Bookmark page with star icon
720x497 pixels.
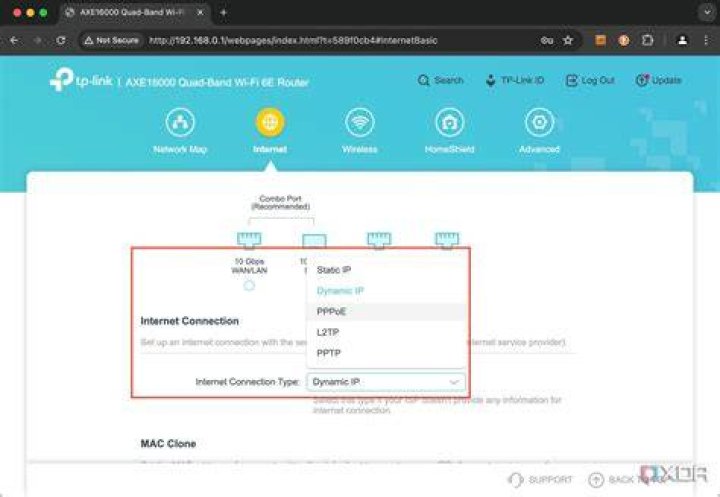pos(568,40)
